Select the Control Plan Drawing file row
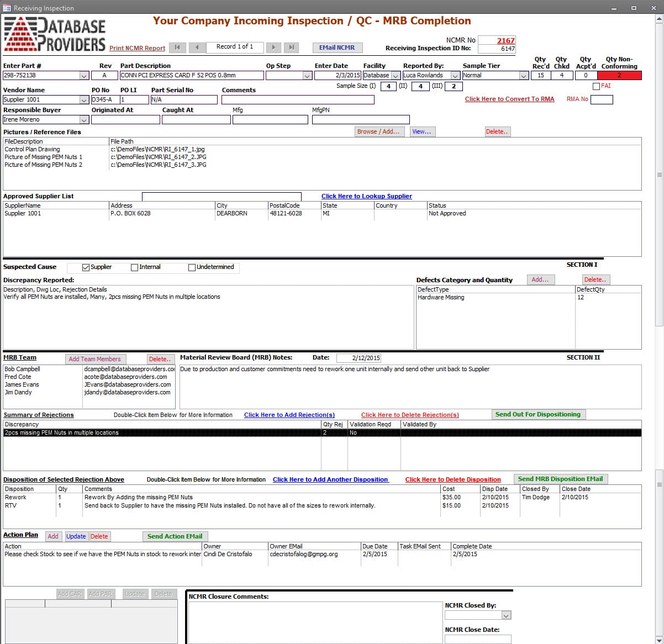Image resolution: width=664 pixels, height=644 pixels. [x=322, y=149]
